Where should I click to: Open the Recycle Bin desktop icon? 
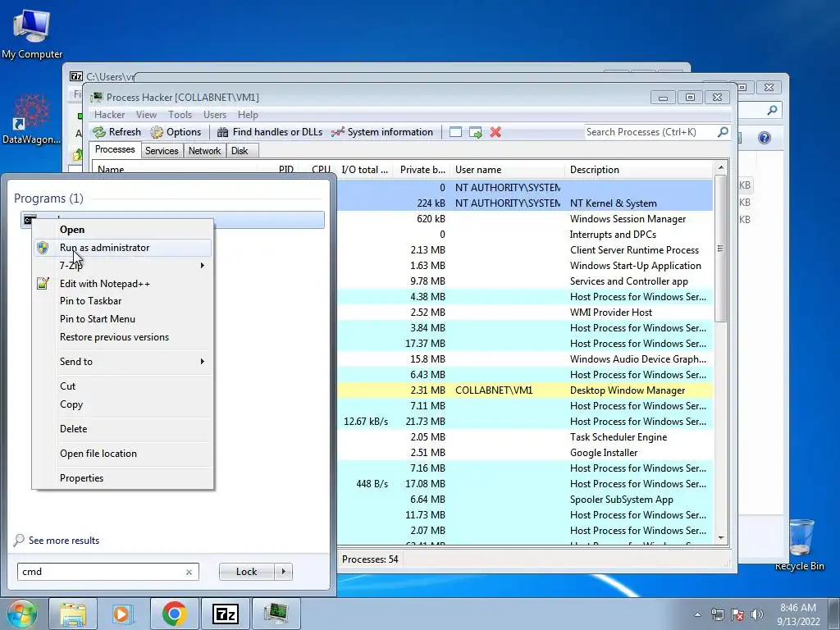click(800, 545)
